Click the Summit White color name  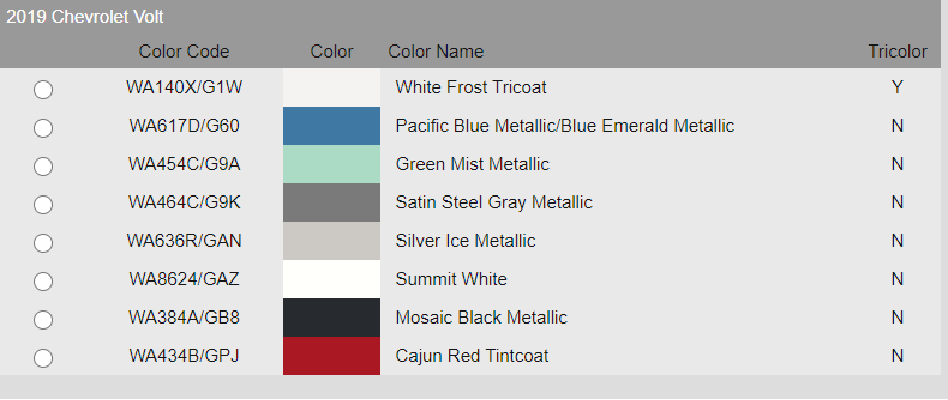(451, 279)
